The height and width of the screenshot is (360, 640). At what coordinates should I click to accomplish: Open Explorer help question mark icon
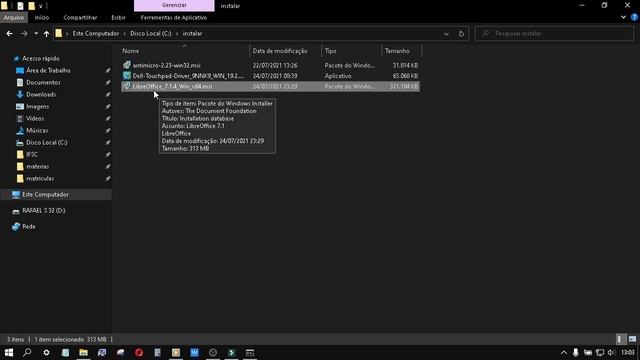[x=634, y=17]
